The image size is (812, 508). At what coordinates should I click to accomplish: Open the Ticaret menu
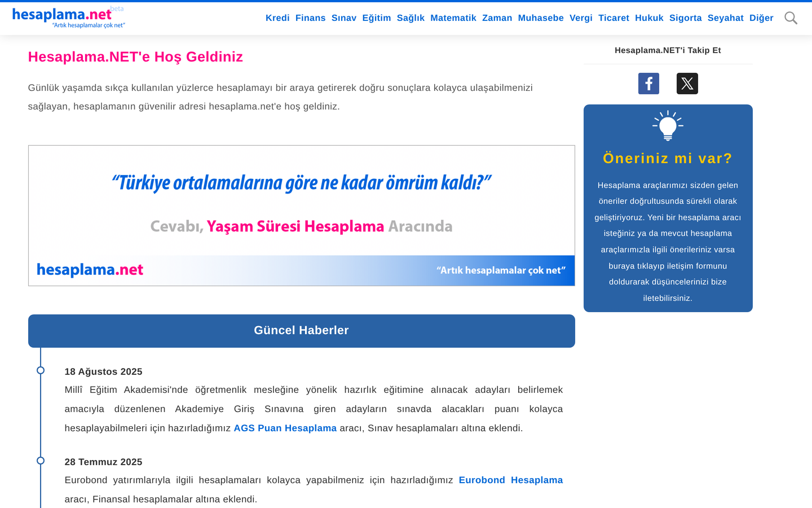pyautogui.click(x=614, y=18)
